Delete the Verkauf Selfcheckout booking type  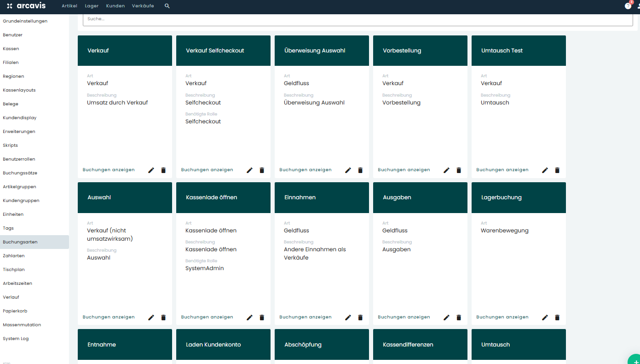tap(262, 170)
